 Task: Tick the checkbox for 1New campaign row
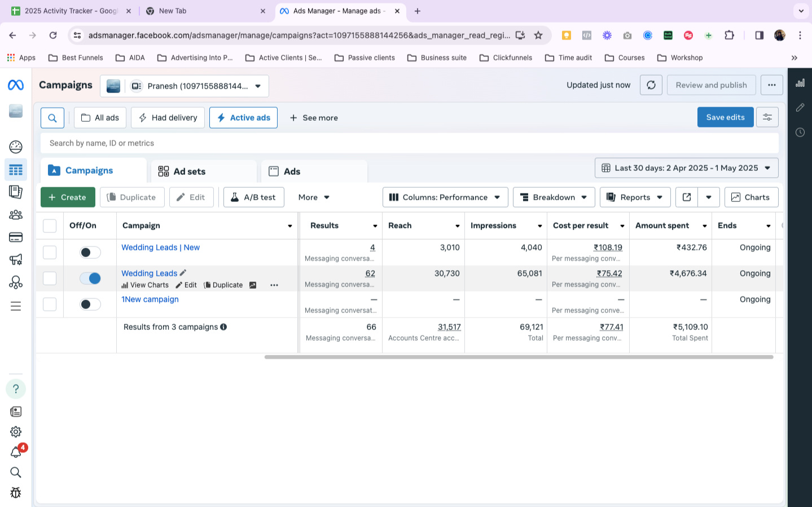coord(50,304)
